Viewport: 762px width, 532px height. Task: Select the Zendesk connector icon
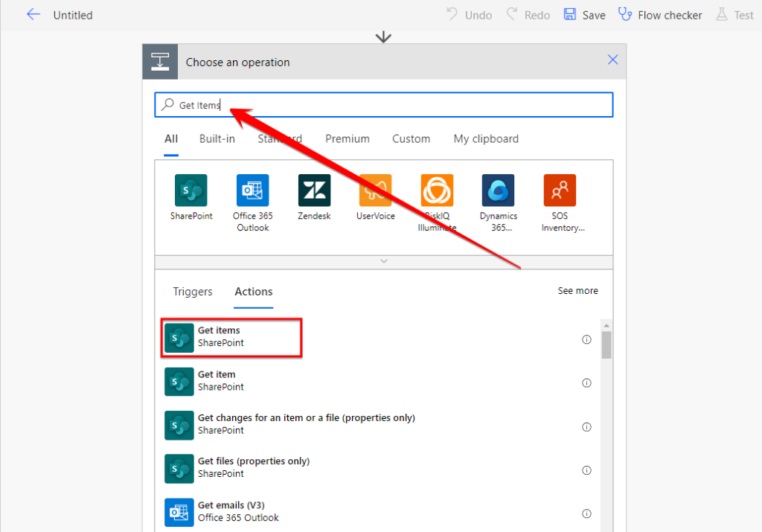pos(315,190)
